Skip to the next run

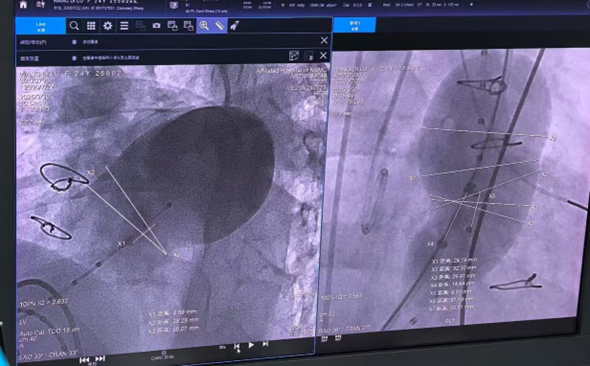pos(100,359)
